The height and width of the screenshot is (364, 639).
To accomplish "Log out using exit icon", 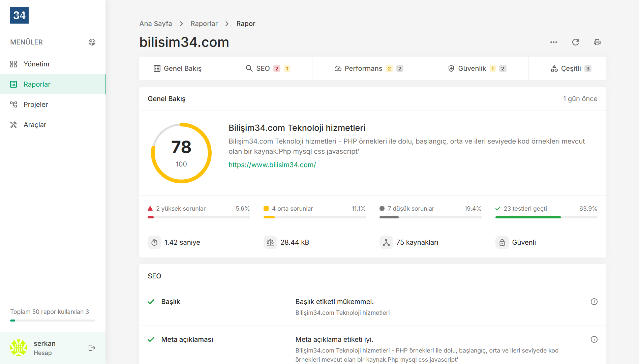I will pos(92,348).
